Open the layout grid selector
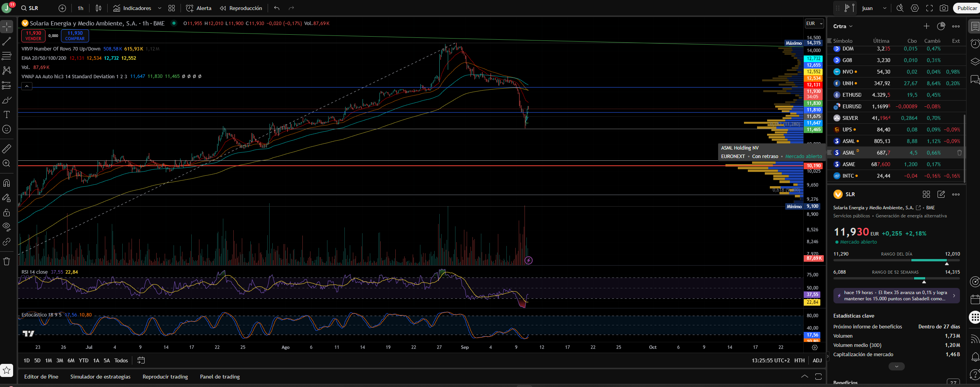The image size is (980, 387). pos(172,8)
